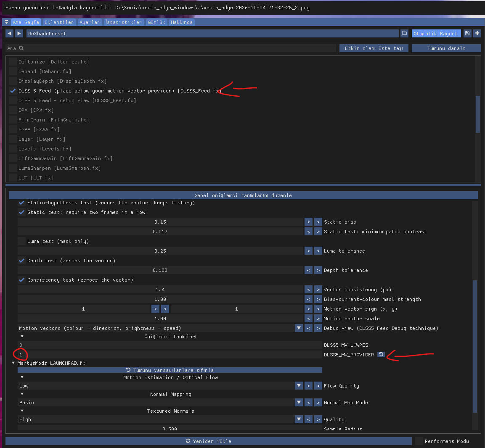Click the save preset floppy icon
The width and height of the screenshot is (485, 448).
pyautogui.click(x=467, y=33)
